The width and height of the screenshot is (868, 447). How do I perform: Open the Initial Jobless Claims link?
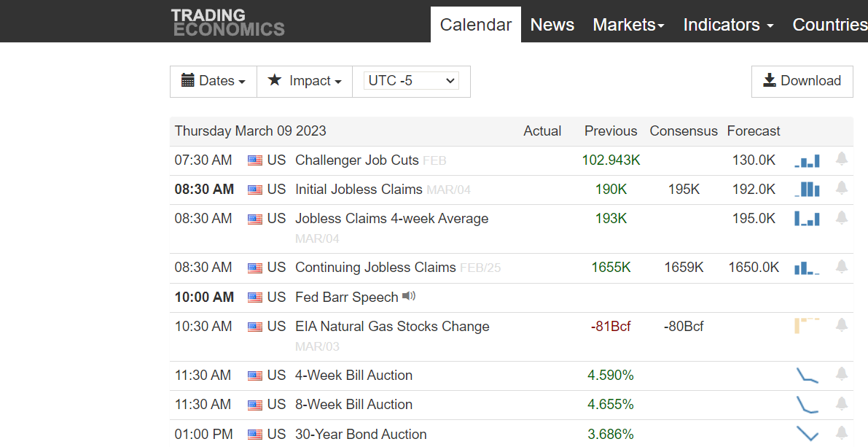[359, 190]
